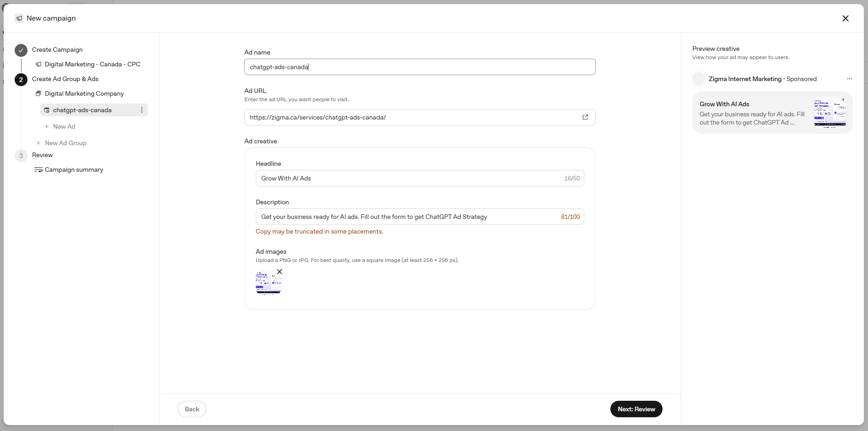Add a New Ad
The height and width of the screenshot is (431, 868).
[x=64, y=126]
